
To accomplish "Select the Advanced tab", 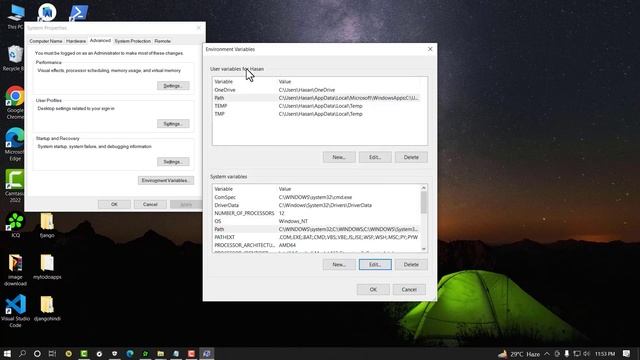I will [x=100, y=40].
